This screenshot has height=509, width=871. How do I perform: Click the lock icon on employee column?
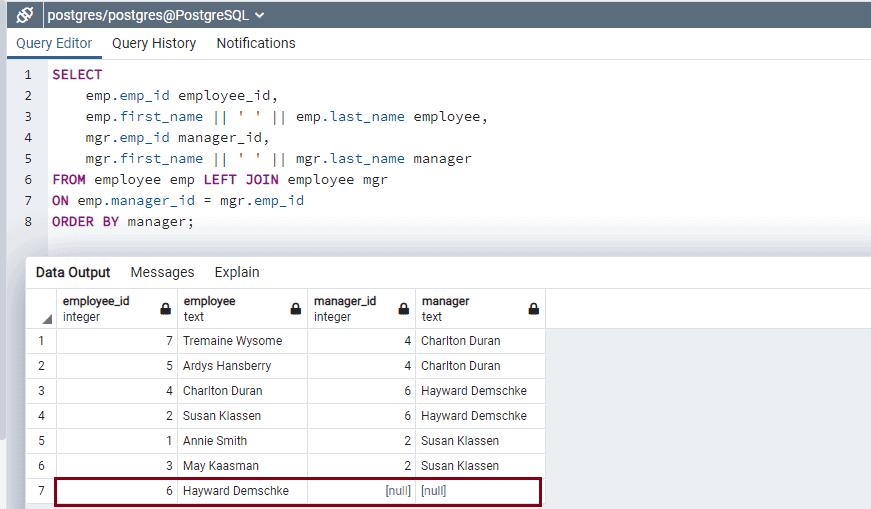tap(295, 309)
